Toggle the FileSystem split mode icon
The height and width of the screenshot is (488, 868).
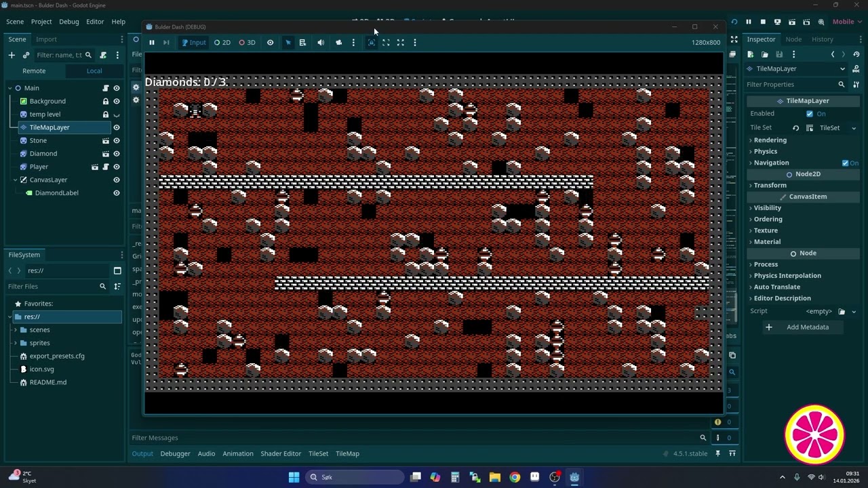tap(117, 270)
